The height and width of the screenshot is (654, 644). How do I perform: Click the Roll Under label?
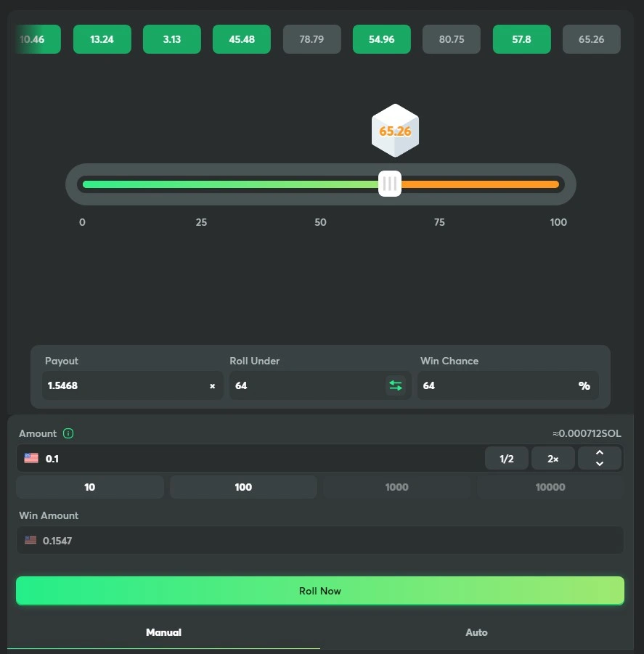[254, 361]
